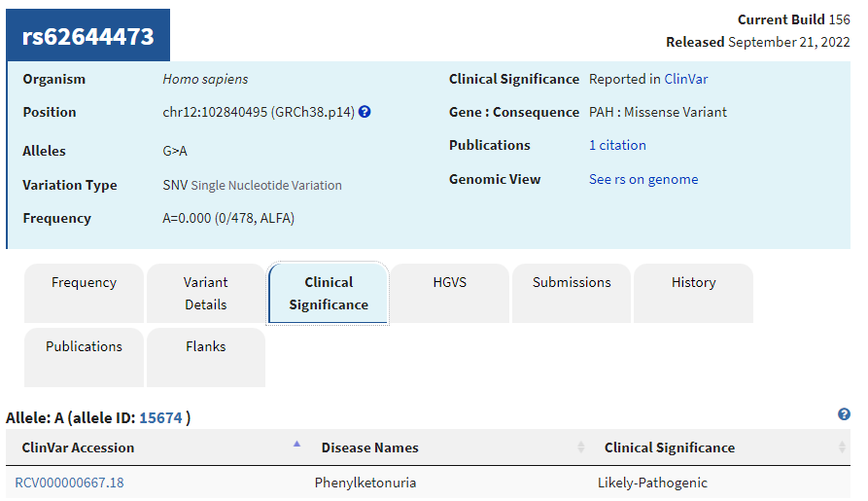The width and height of the screenshot is (868, 501).
Task: Click the ClinVar Accession column header
Action: point(78,447)
